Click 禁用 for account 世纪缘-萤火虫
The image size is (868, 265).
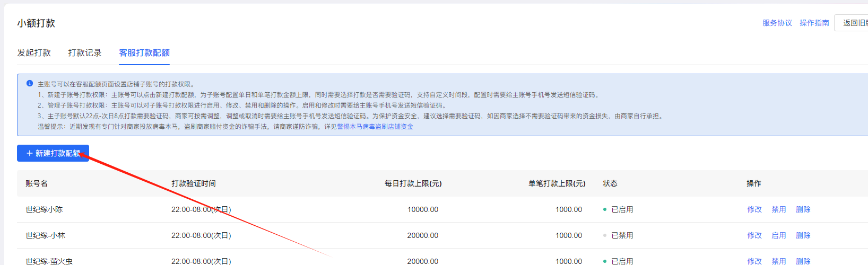tap(778, 261)
